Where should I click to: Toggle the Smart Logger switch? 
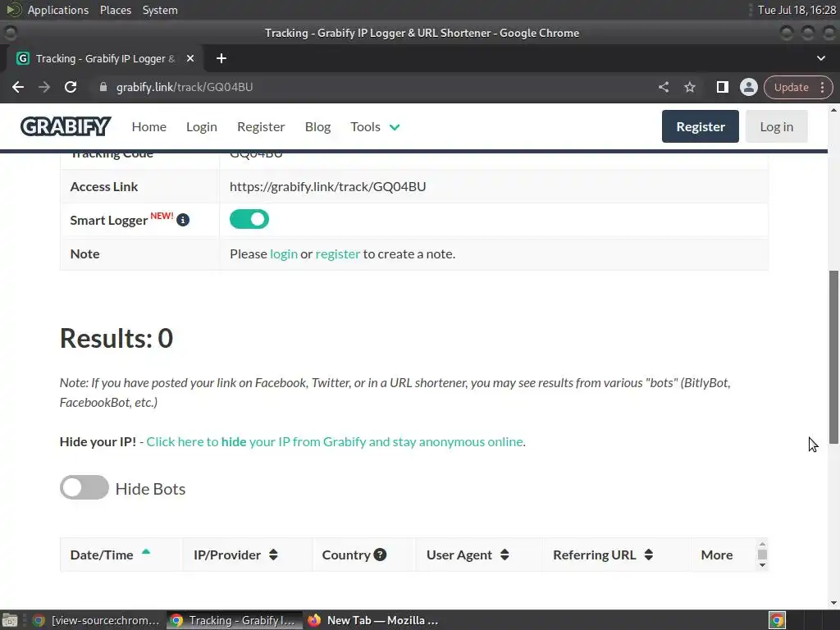click(249, 219)
